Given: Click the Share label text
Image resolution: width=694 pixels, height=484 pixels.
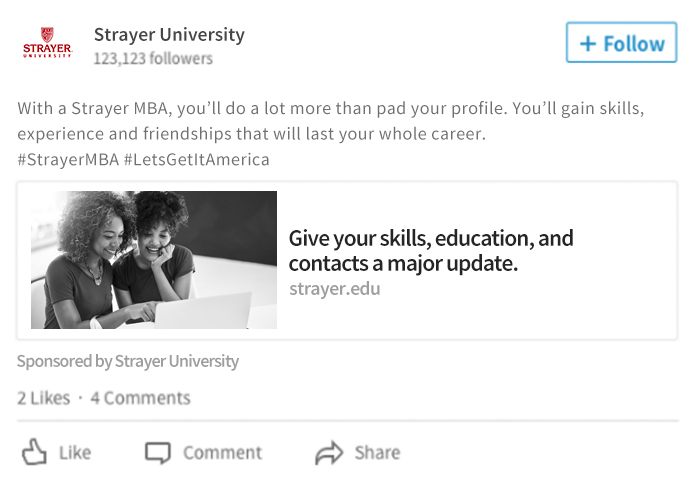Looking at the screenshot, I should pyautogui.click(x=377, y=453).
